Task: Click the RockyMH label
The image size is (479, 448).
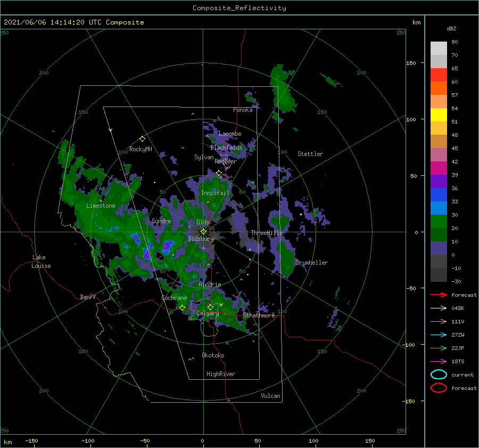Action: click(x=141, y=149)
